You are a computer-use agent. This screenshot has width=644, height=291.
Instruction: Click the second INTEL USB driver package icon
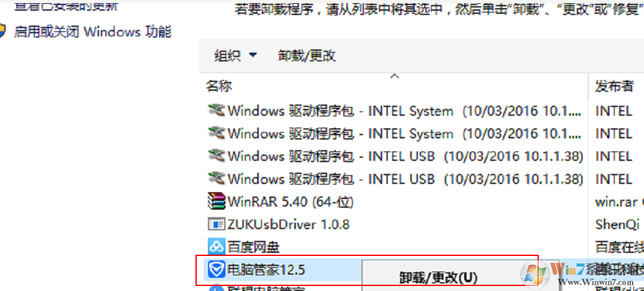[216, 179]
